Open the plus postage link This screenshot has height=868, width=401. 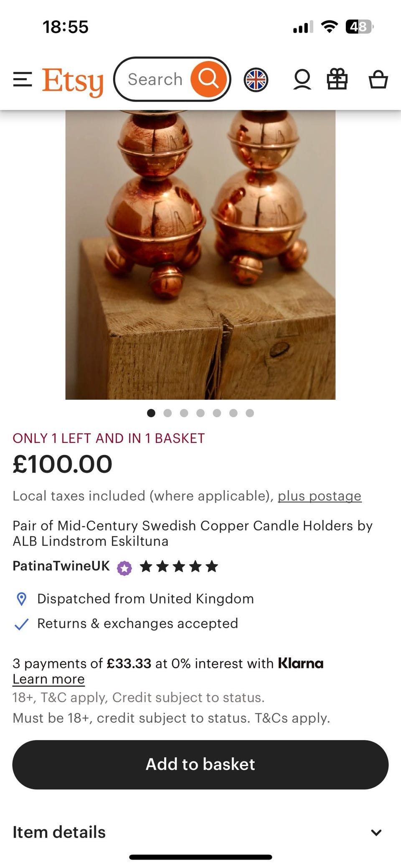(320, 496)
